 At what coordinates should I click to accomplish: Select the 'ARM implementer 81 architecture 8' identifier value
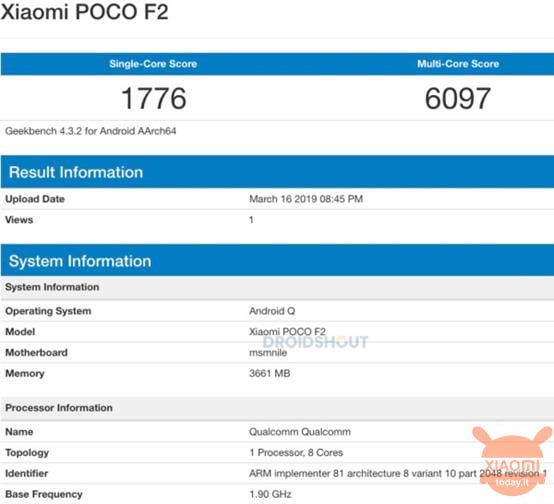[x=398, y=474]
